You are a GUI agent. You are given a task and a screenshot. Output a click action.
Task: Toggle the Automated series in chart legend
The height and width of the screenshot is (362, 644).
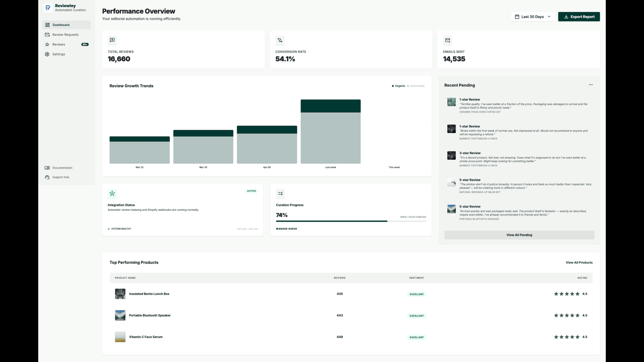(416, 86)
